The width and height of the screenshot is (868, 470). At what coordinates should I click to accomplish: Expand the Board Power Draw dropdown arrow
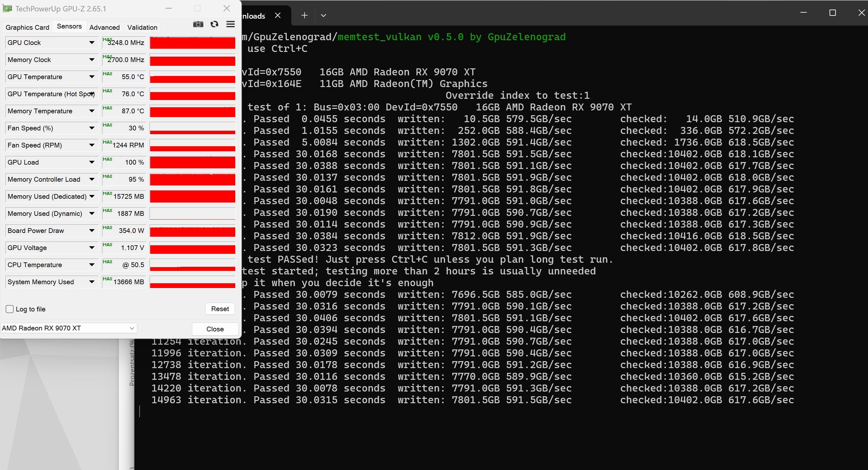click(92, 231)
